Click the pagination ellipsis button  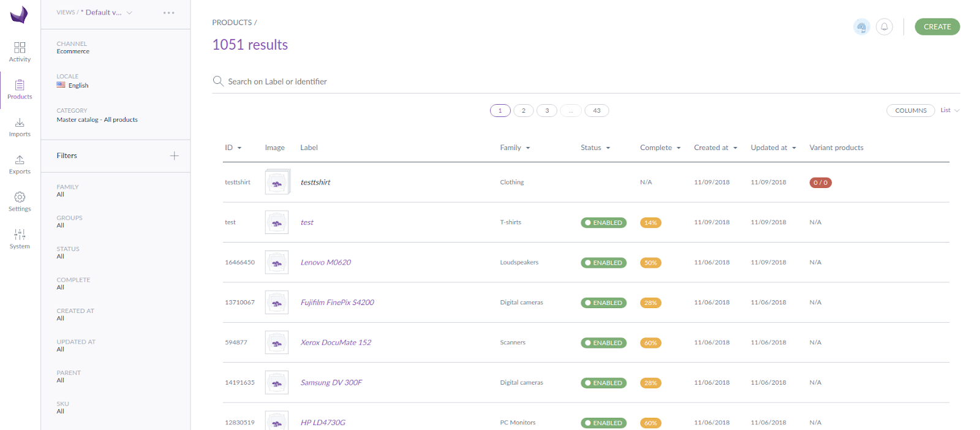pos(570,111)
